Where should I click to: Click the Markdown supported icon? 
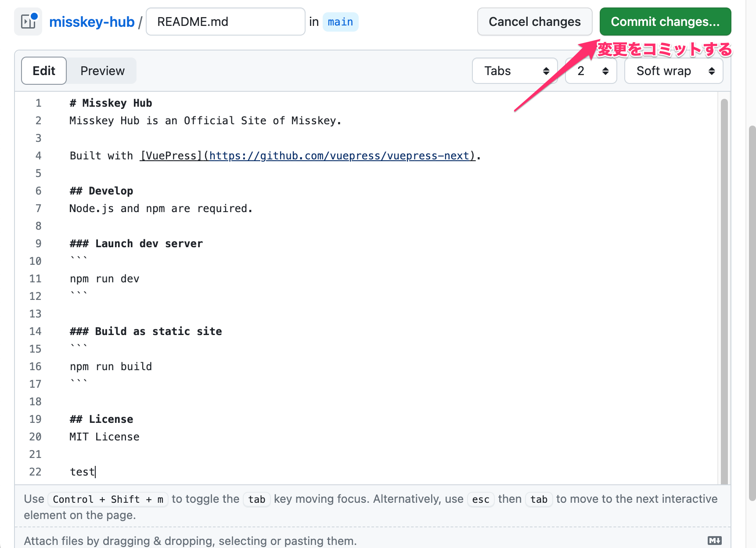click(x=714, y=541)
